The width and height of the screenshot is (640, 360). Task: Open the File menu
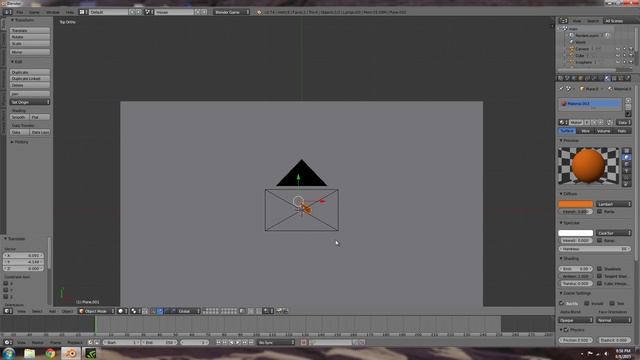click(20, 12)
